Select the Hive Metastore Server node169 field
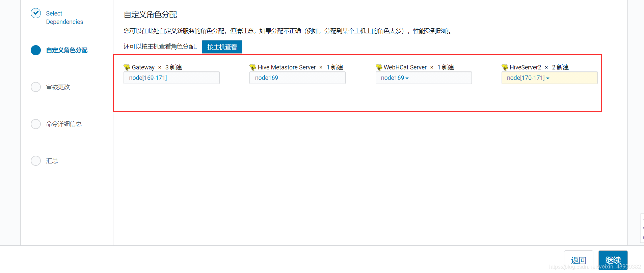The width and height of the screenshot is (644, 273). pos(297,78)
